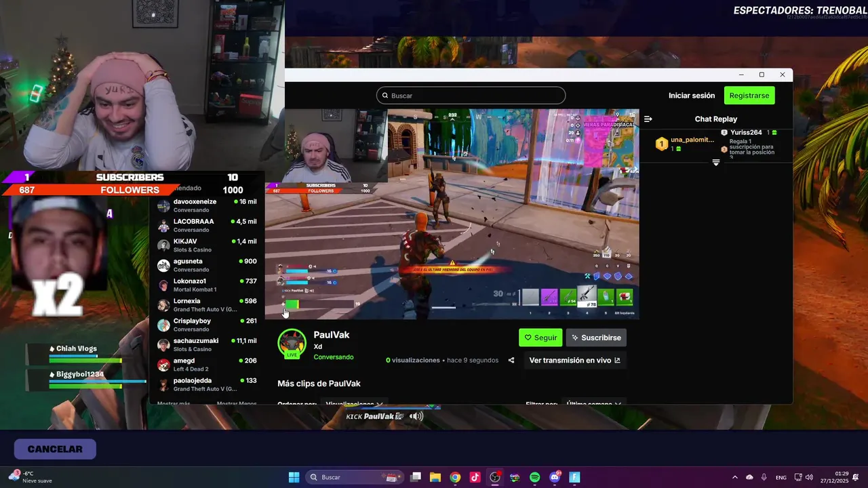Click agusneta's avatar in the channel list
The height and width of the screenshot is (488, 868).
(x=163, y=265)
